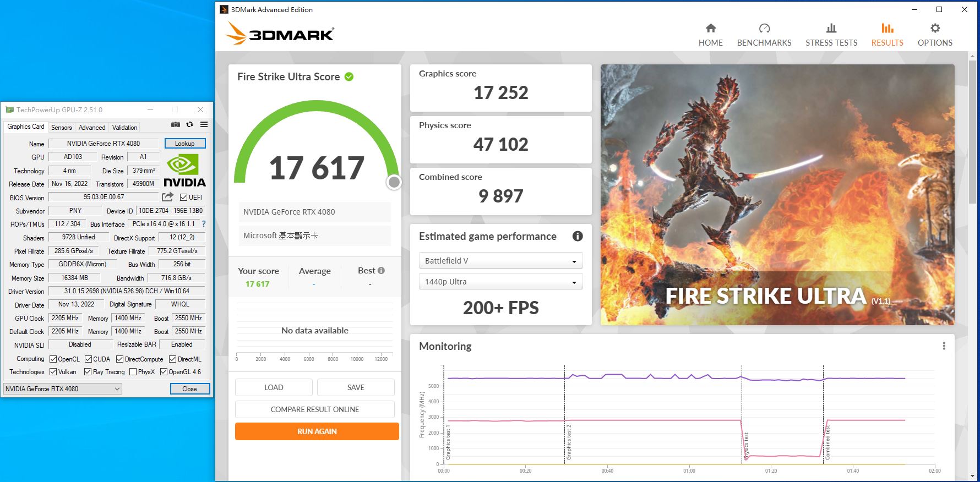Toggle the OpenGL 4.6 checkbox
This screenshot has height=482, width=980.
point(164,372)
